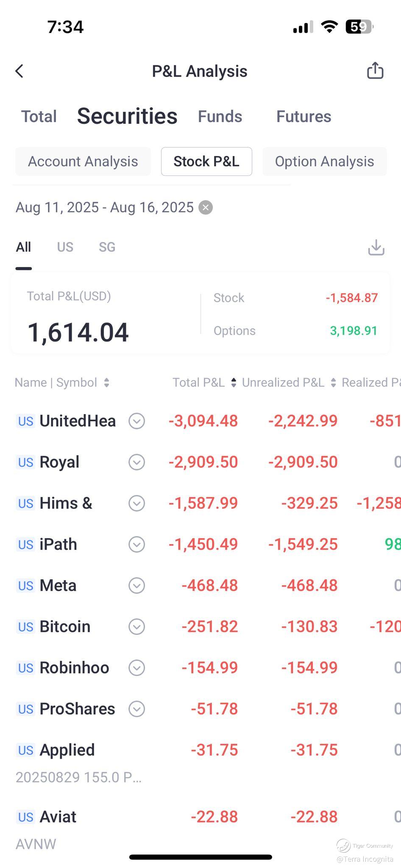Expand the Hims & row chevron
Viewport: 401px width, 868px height.
click(136, 504)
